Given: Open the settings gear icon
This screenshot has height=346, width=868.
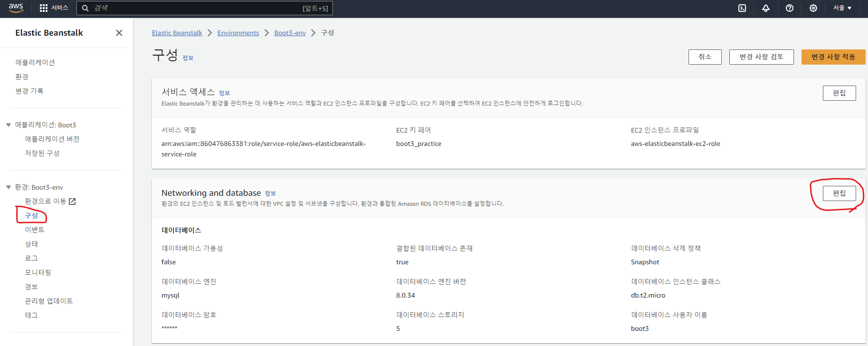Looking at the screenshot, I should (813, 8).
